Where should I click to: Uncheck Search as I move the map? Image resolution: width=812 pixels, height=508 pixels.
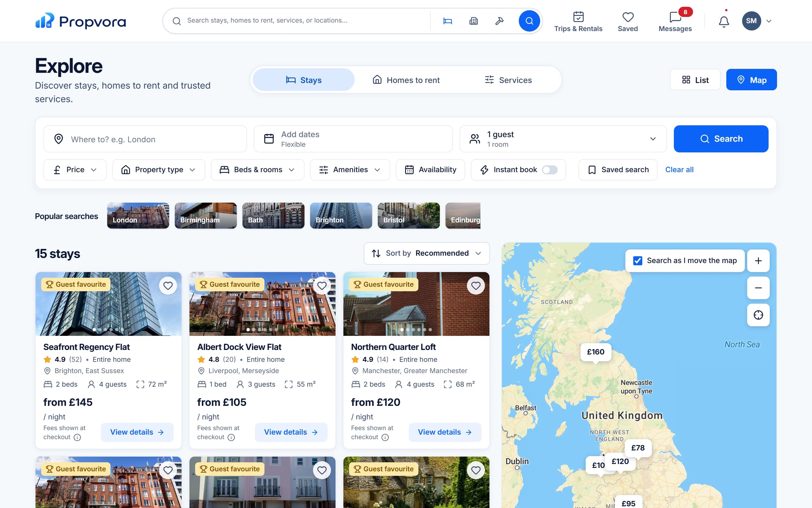click(x=637, y=261)
